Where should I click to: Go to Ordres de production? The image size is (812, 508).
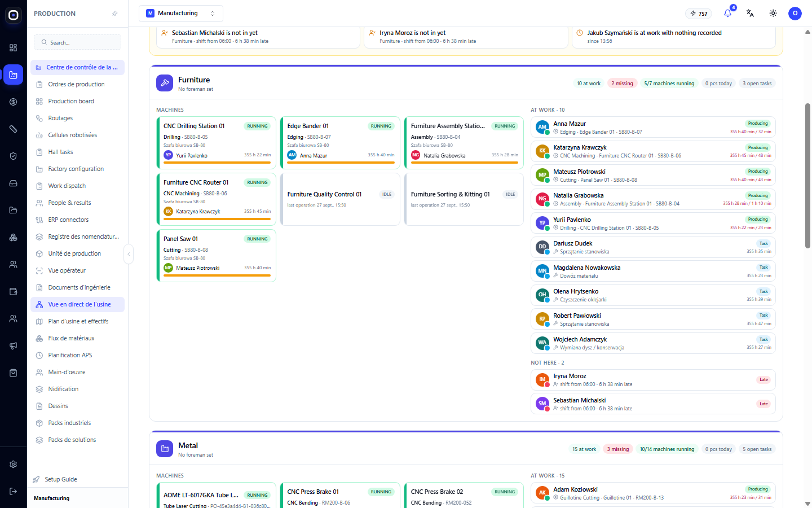pos(78,84)
